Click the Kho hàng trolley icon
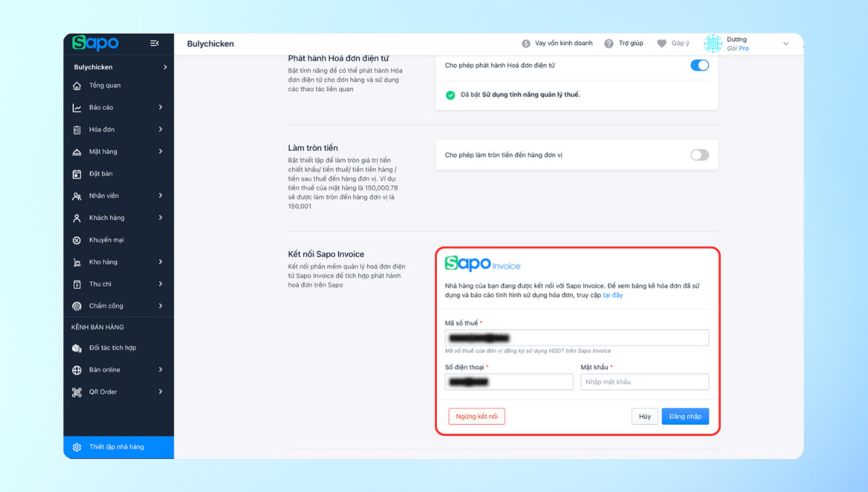Image resolution: width=868 pixels, height=492 pixels. tap(77, 262)
